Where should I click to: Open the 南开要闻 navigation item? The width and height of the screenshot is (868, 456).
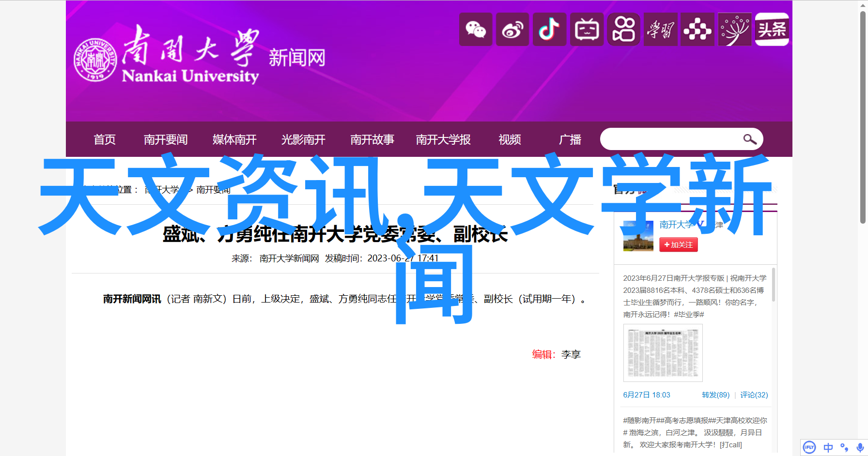(x=166, y=139)
